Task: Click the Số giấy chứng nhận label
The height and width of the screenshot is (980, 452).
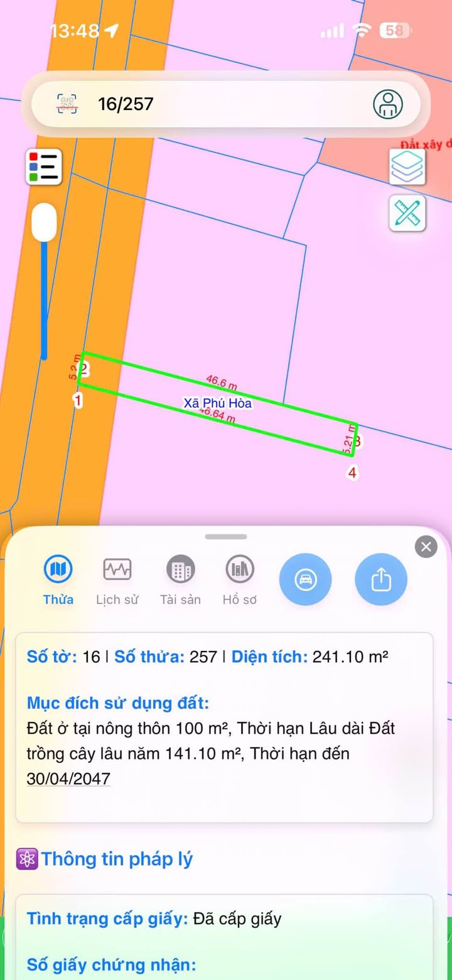Action: 111,964
